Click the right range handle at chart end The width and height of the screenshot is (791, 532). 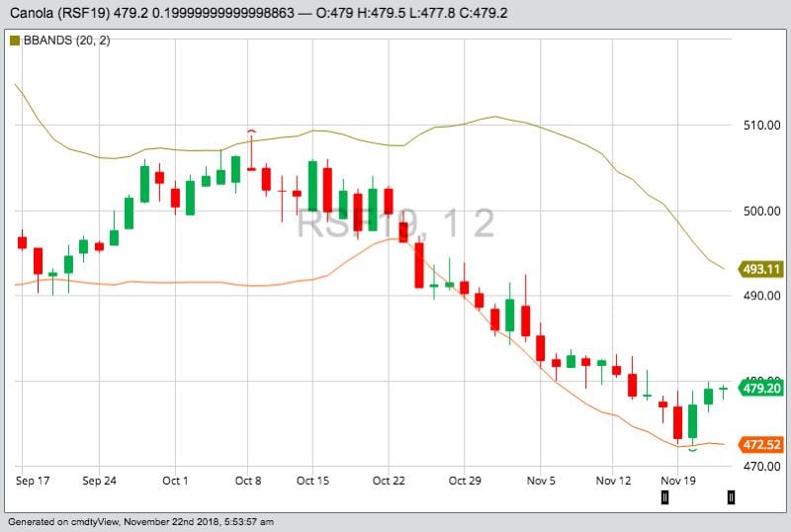[731, 497]
